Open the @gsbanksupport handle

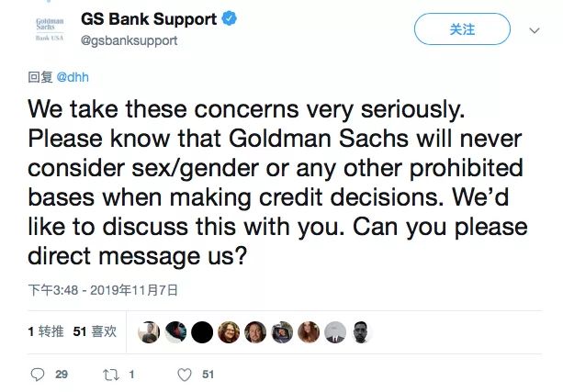[x=136, y=40]
